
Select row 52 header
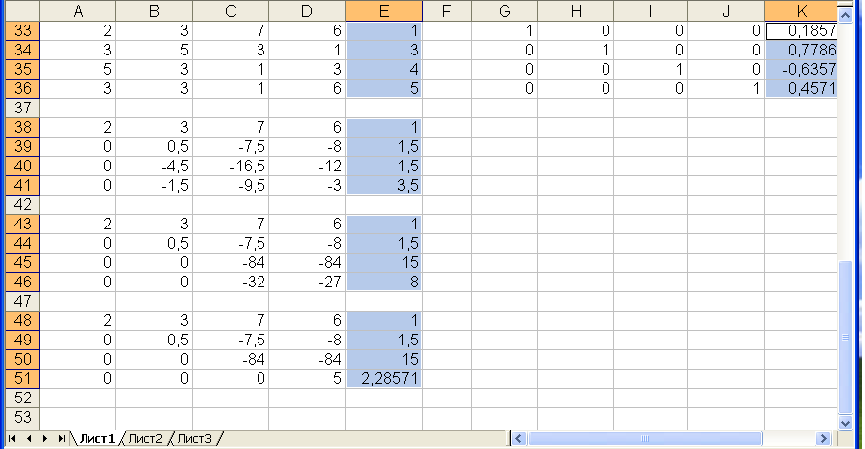coord(23,398)
